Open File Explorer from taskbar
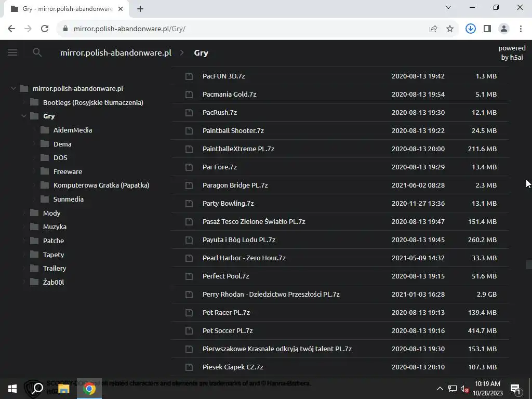 point(63,389)
